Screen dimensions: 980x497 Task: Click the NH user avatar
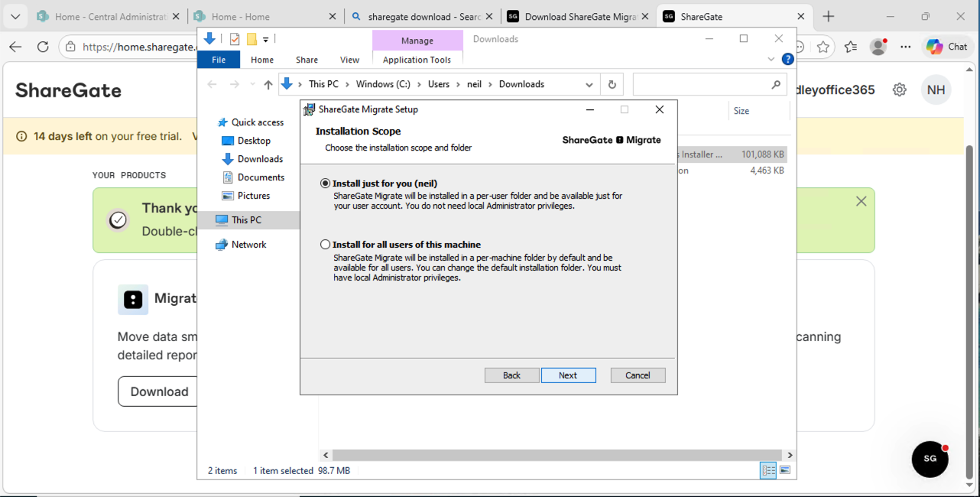tap(936, 90)
